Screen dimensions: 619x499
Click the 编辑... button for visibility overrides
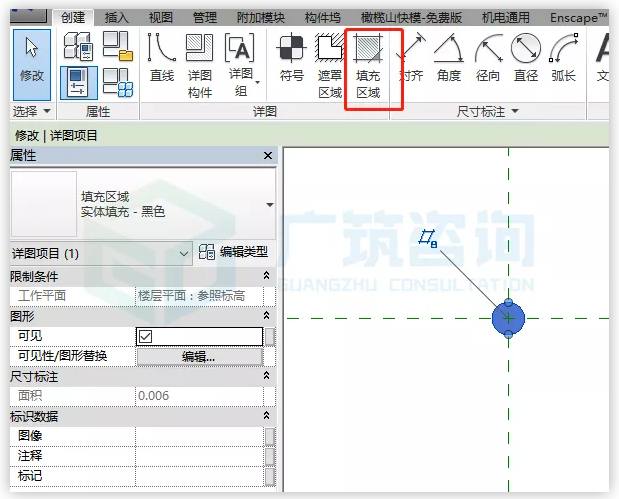click(198, 356)
